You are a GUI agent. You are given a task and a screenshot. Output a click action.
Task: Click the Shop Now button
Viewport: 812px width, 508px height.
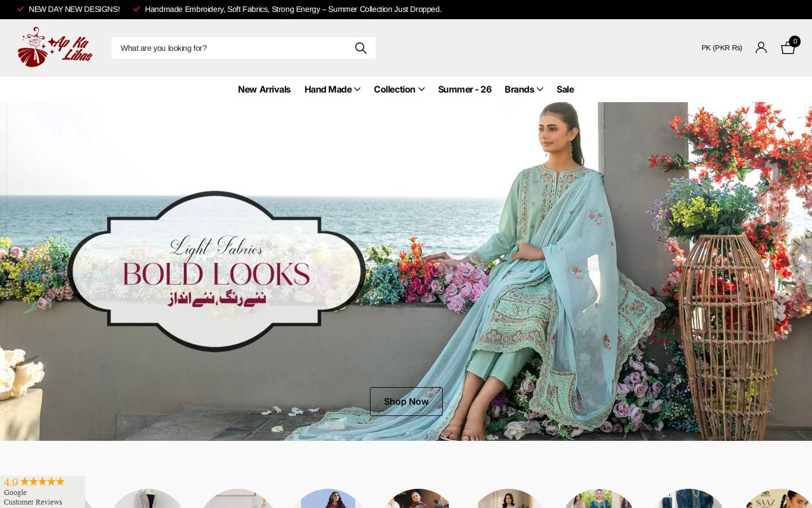(406, 401)
